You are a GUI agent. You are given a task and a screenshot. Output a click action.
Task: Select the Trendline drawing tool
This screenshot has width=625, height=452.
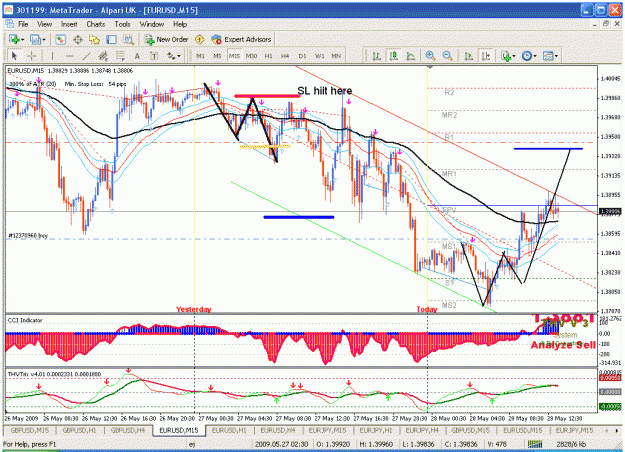[x=86, y=56]
